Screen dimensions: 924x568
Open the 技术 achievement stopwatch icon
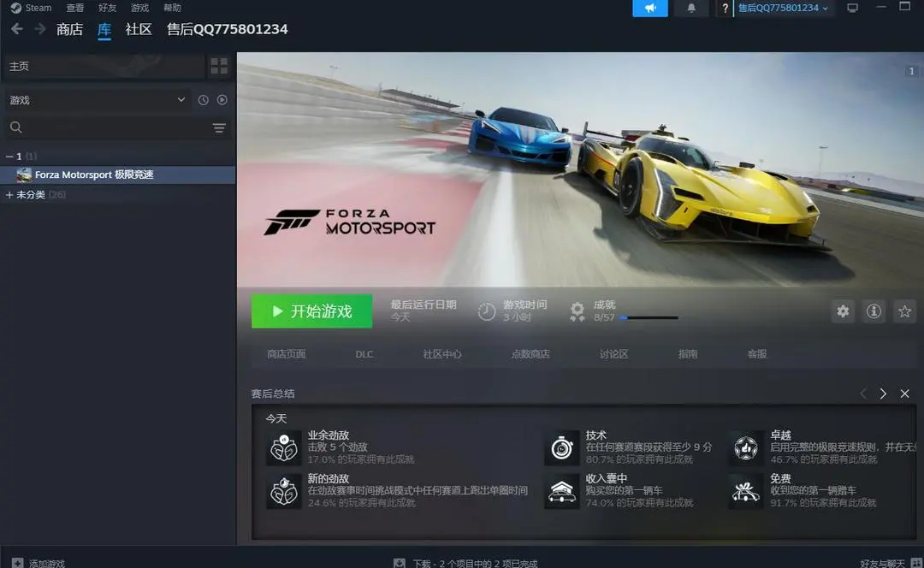click(561, 447)
